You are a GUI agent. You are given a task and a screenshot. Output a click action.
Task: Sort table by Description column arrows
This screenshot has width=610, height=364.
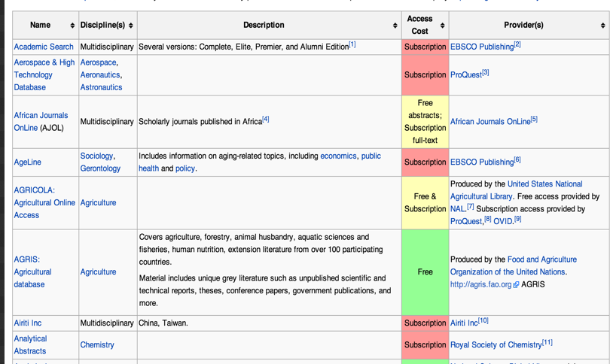click(395, 26)
